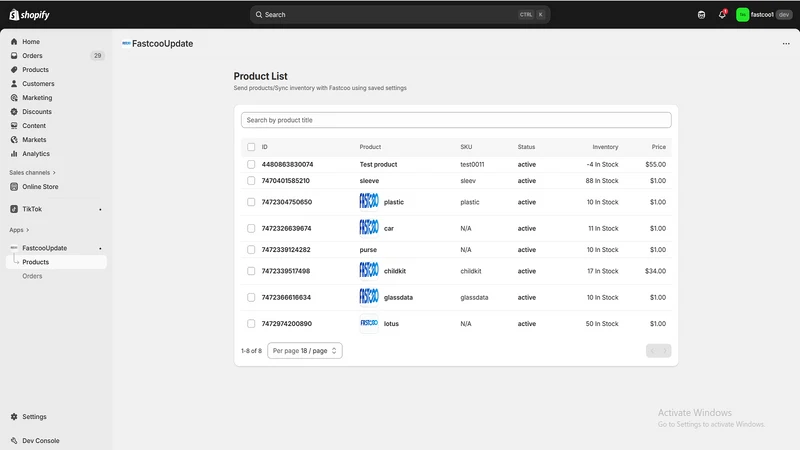Click the store icon beside notifications

point(702,15)
